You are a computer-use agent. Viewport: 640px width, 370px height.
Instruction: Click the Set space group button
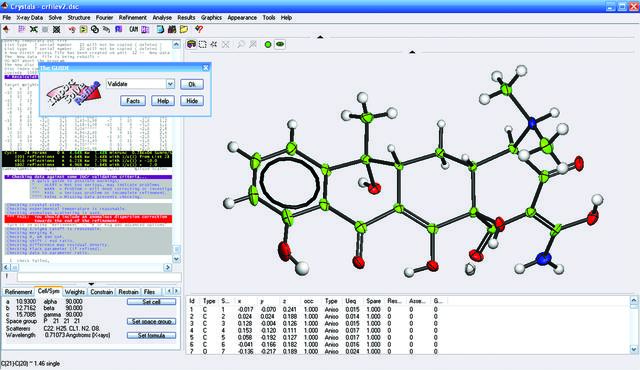pyautogui.click(x=151, y=321)
